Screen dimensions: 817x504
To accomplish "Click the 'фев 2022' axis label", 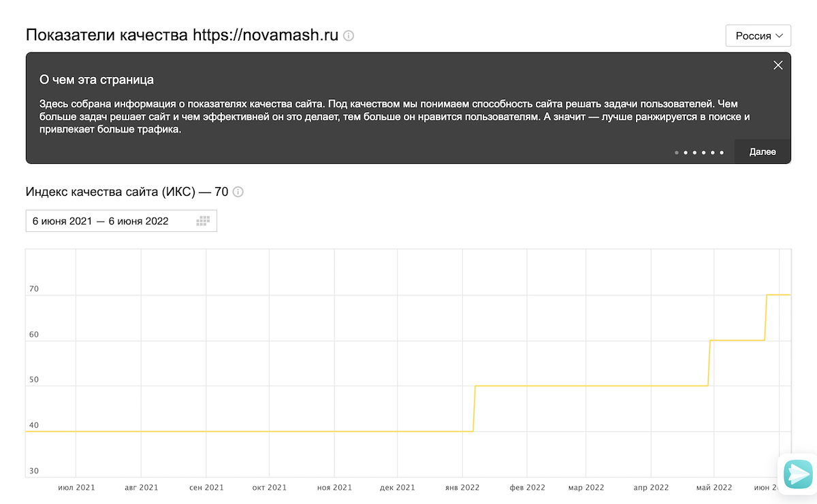I will pyautogui.click(x=528, y=488).
